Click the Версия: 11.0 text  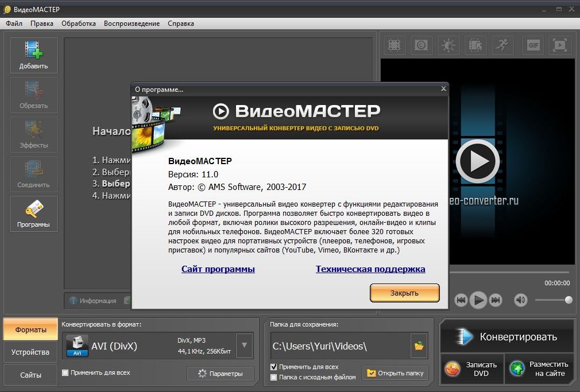pyautogui.click(x=193, y=174)
